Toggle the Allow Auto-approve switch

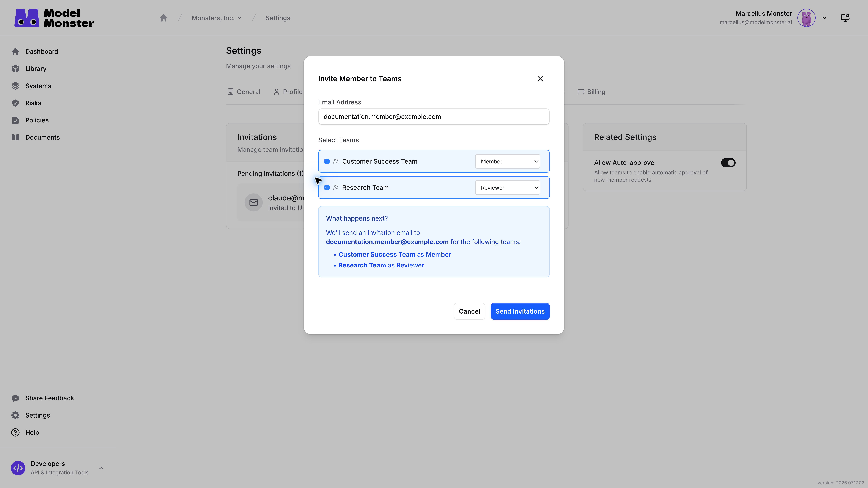[728, 163]
